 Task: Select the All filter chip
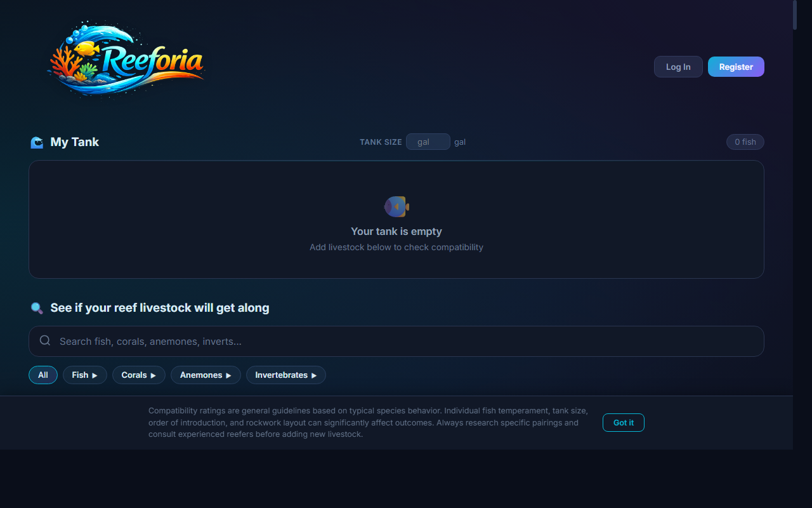click(x=43, y=375)
